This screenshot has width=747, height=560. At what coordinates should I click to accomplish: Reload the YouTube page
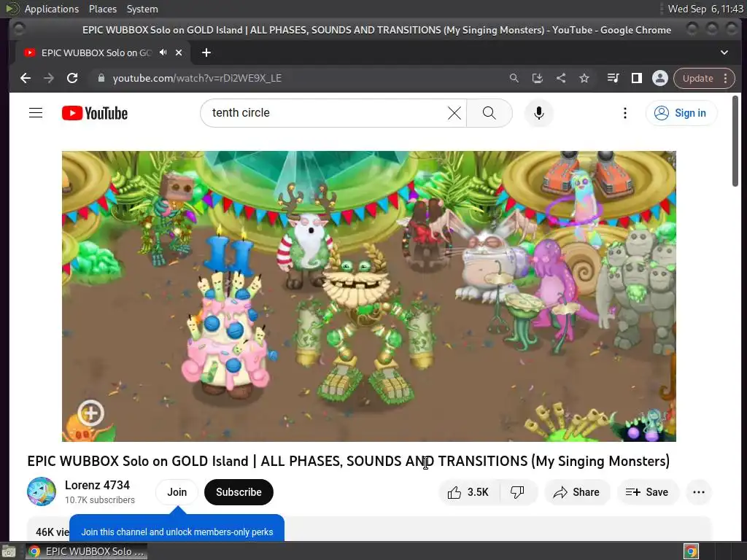pos(72,78)
